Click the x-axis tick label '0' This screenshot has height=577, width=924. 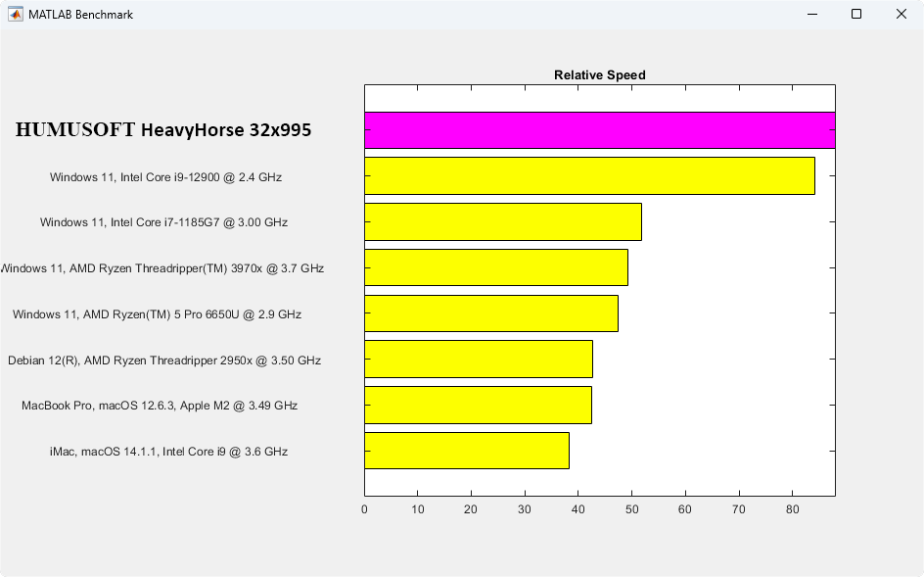pyautogui.click(x=364, y=509)
